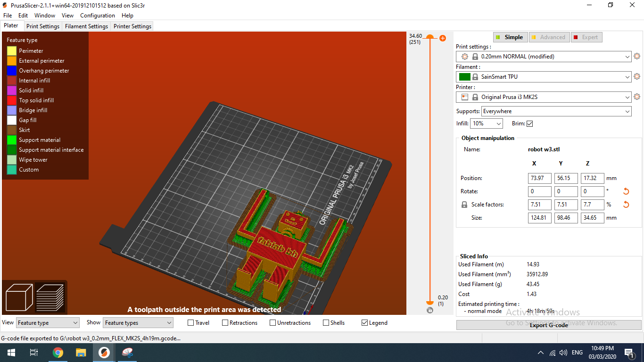Uncheck the Brim checkbox
The width and height of the screenshot is (644, 362).
[x=529, y=123]
